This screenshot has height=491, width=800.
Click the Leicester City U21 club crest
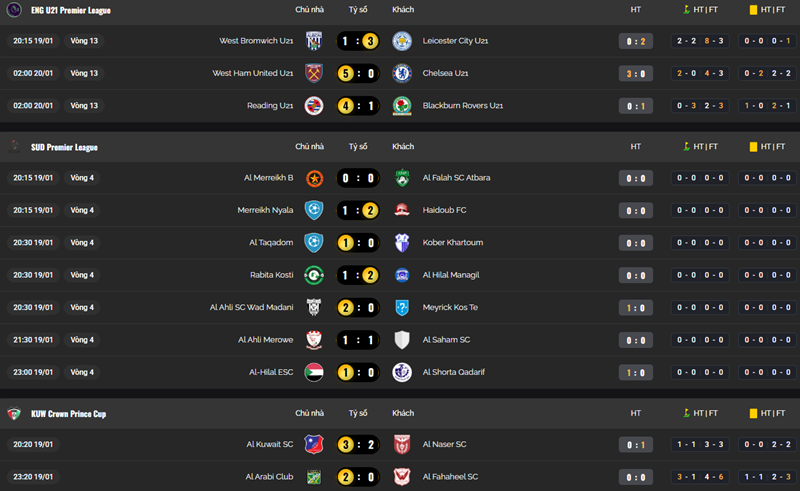tap(402, 41)
